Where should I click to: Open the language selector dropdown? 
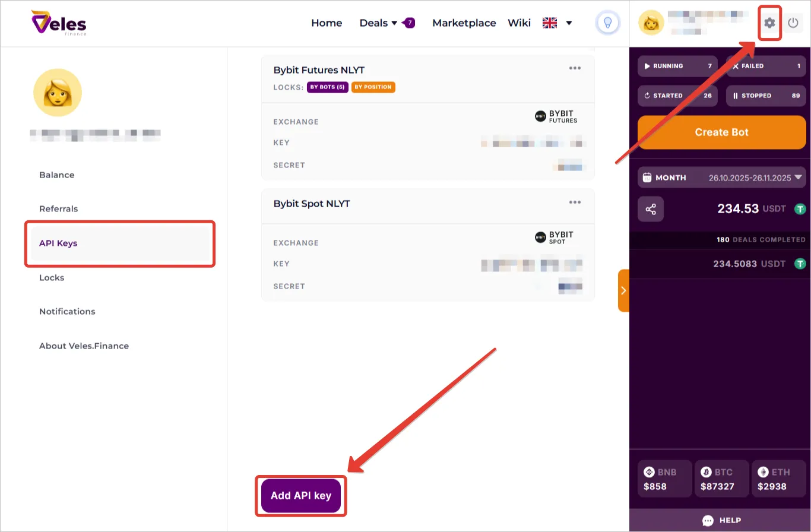[x=557, y=23]
